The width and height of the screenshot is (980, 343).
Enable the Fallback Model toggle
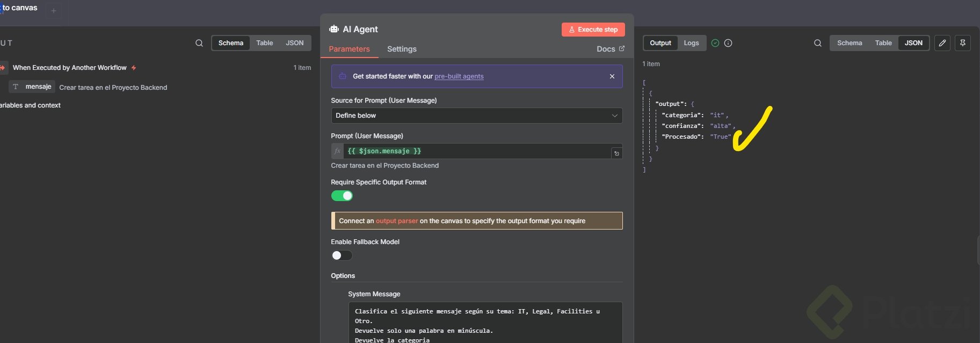pyautogui.click(x=342, y=255)
